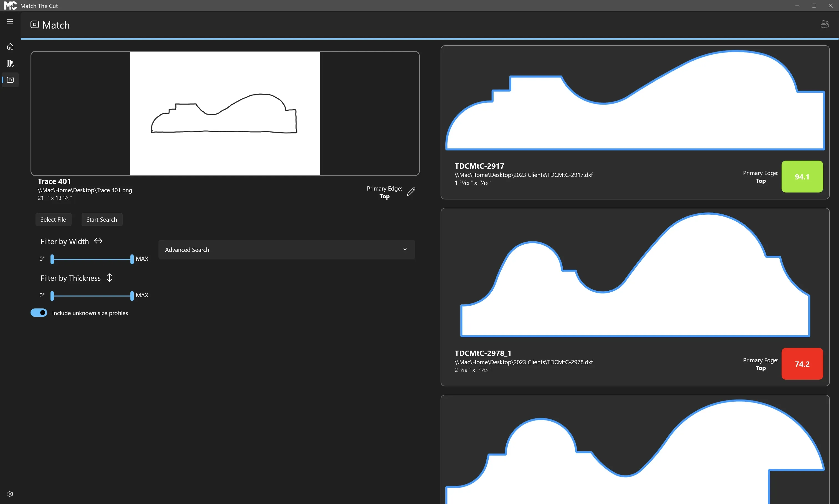Image resolution: width=839 pixels, height=504 pixels.
Task: Click the thickness filter MAX slider handle
Action: (x=132, y=296)
